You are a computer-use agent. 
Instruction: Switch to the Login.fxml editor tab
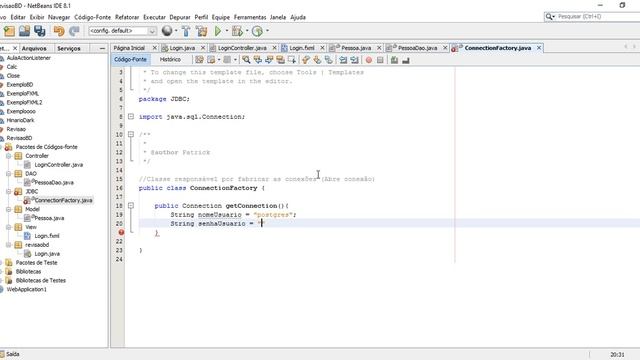point(302,48)
